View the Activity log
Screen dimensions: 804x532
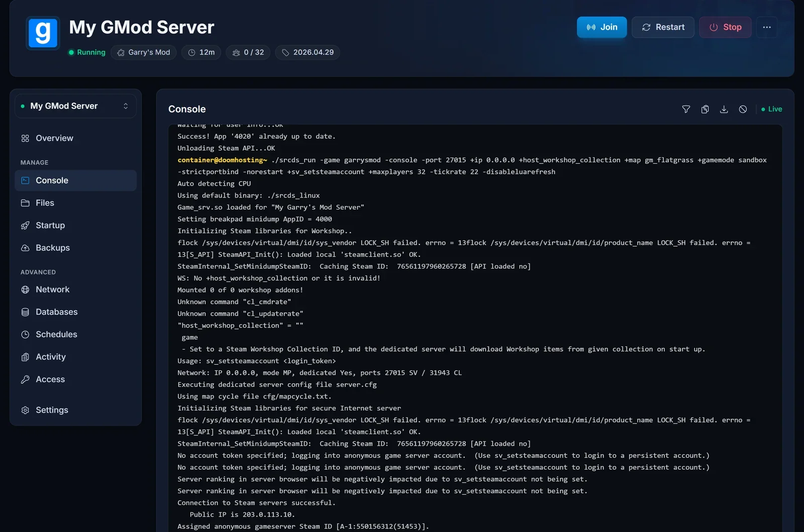point(75,357)
